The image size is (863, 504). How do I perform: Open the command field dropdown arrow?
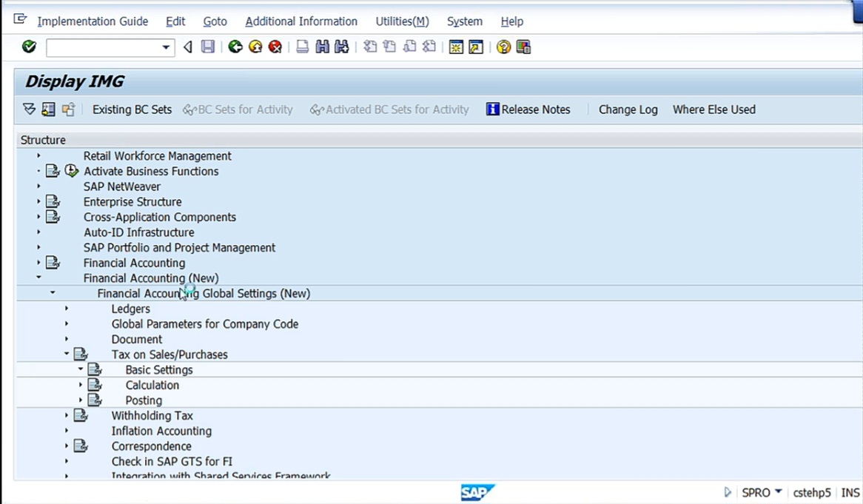[166, 47]
